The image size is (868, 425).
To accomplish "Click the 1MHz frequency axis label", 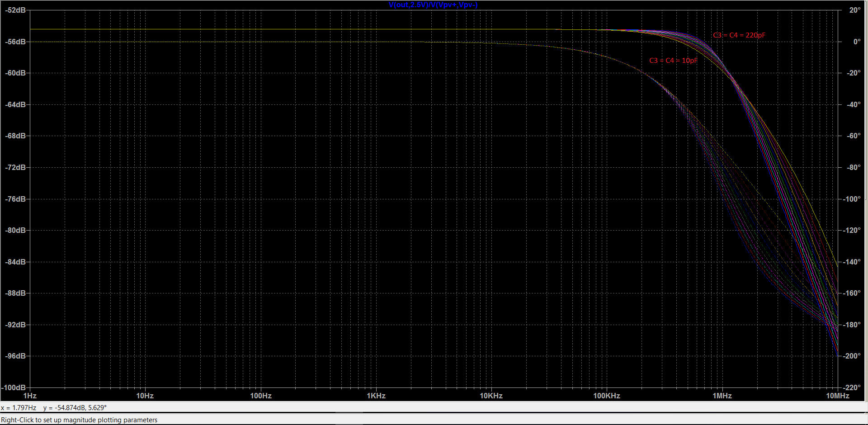I will pyautogui.click(x=722, y=396).
